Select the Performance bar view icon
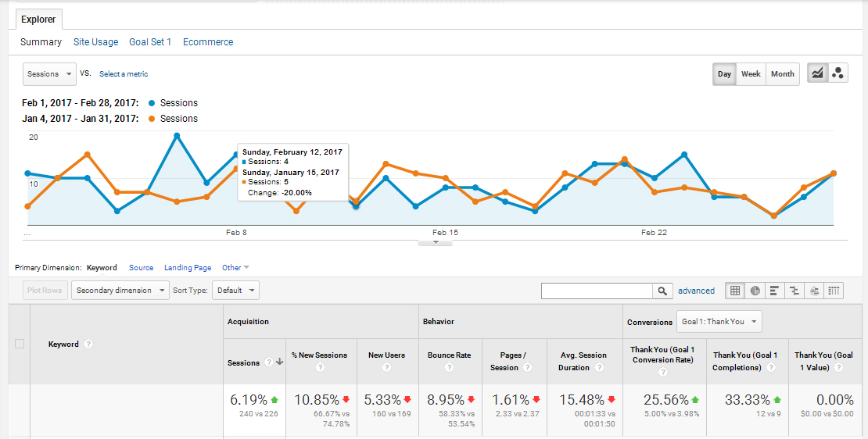868x439 pixels. tap(774, 291)
